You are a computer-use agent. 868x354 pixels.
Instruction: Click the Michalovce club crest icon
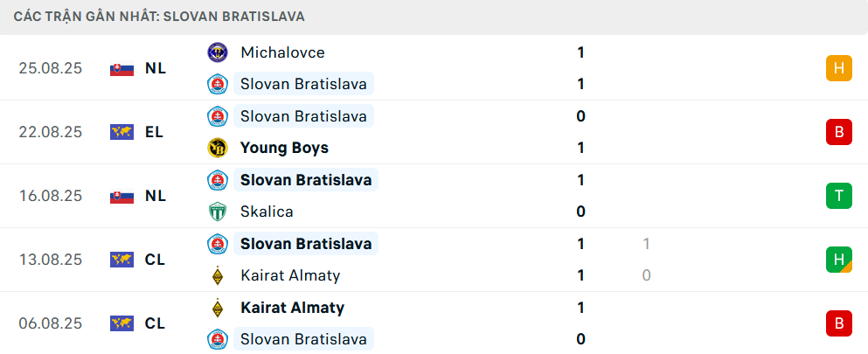click(217, 52)
